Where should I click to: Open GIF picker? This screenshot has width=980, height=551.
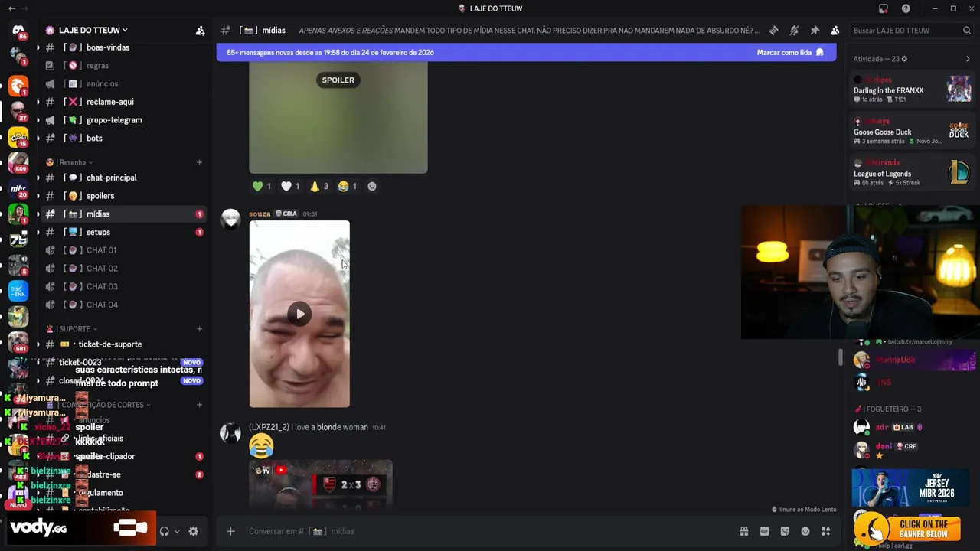click(764, 531)
